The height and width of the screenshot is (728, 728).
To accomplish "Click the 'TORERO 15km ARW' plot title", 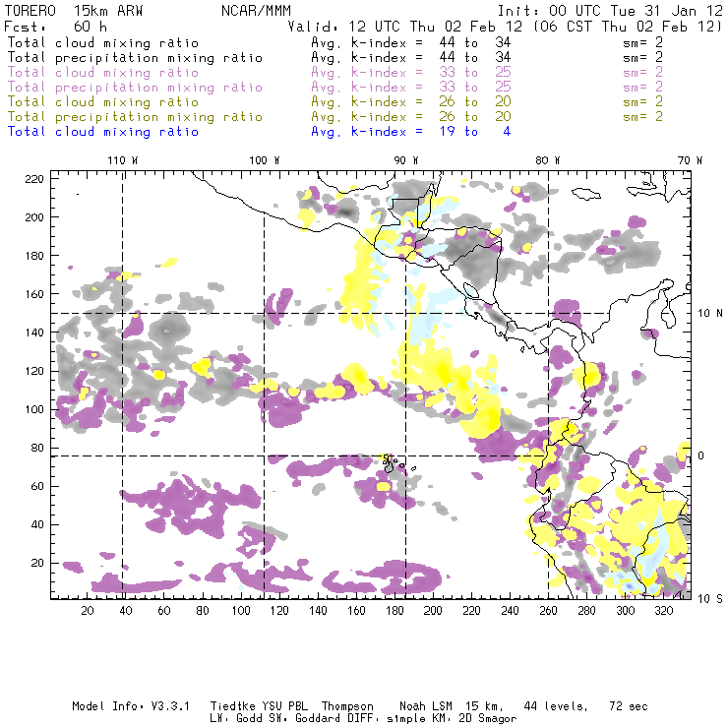I will click(74, 11).
